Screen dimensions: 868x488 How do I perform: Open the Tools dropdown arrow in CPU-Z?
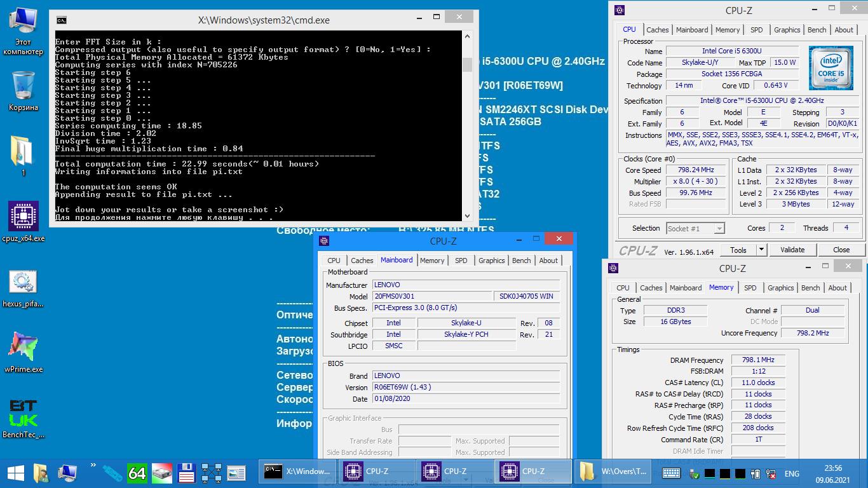coord(761,250)
